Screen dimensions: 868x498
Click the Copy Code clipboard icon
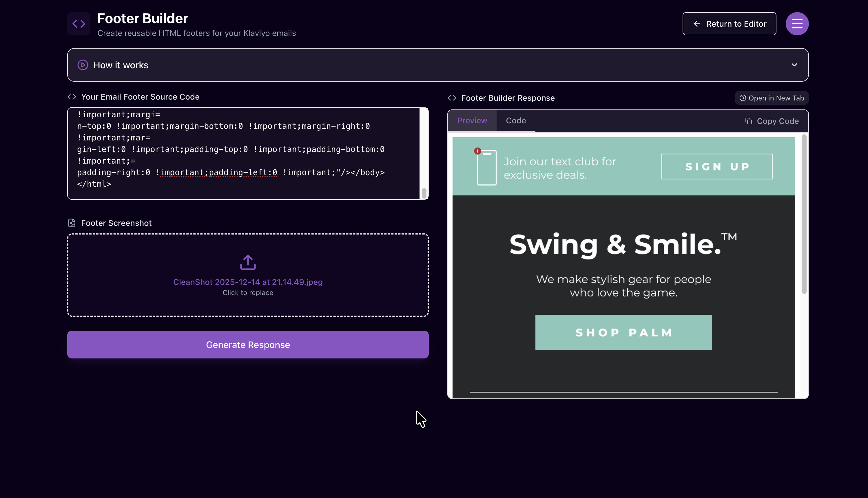tap(748, 121)
